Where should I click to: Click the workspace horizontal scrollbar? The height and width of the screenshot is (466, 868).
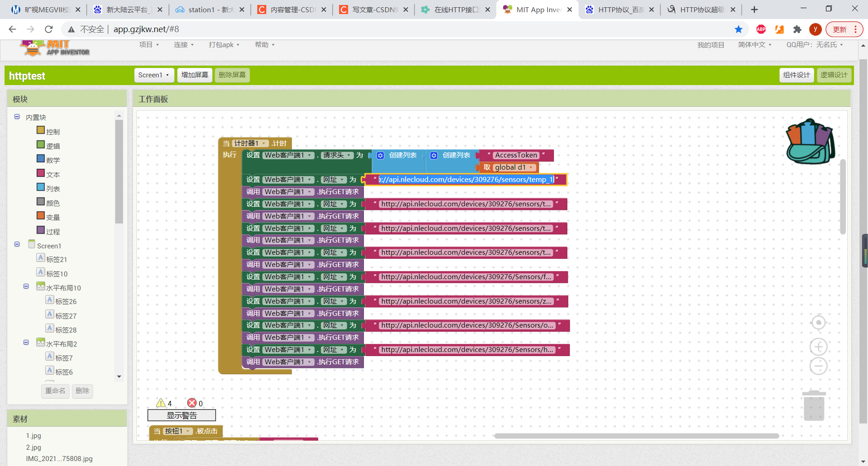pyautogui.click(x=637, y=436)
